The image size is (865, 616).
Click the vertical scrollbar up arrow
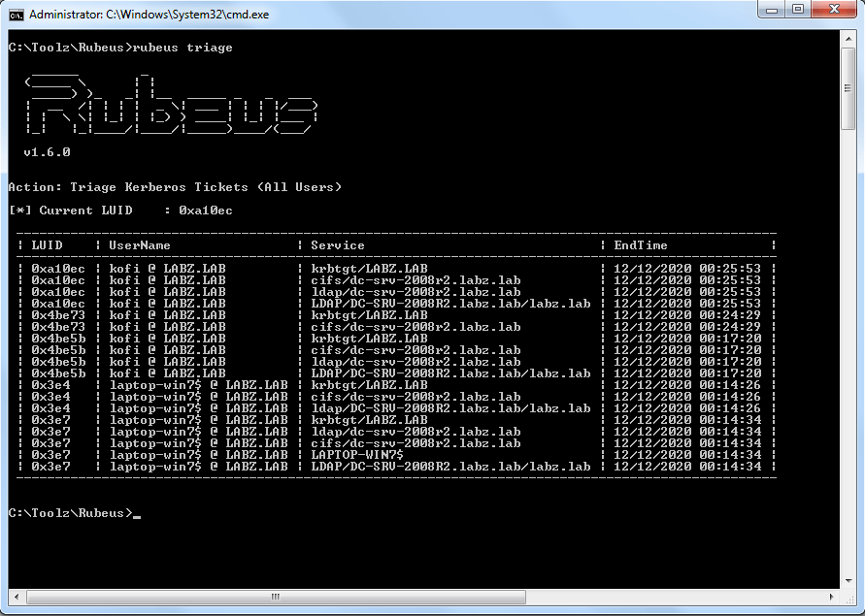[x=848, y=39]
